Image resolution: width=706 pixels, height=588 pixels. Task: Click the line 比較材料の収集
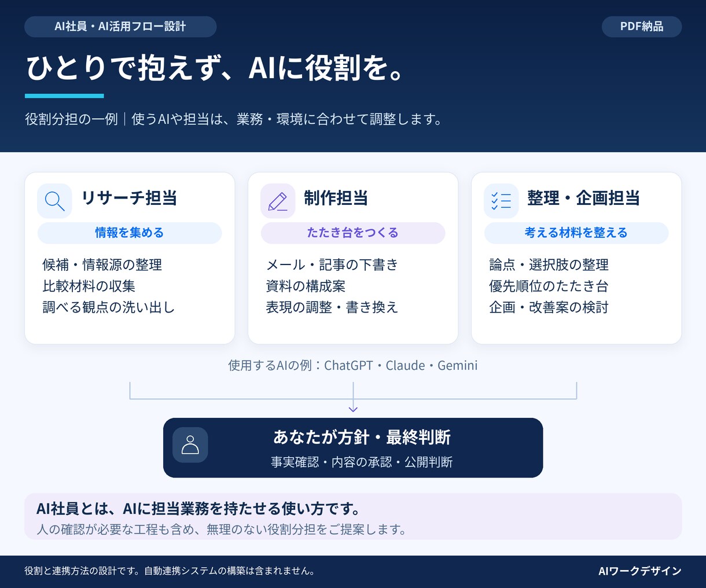click(x=89, y=286)
